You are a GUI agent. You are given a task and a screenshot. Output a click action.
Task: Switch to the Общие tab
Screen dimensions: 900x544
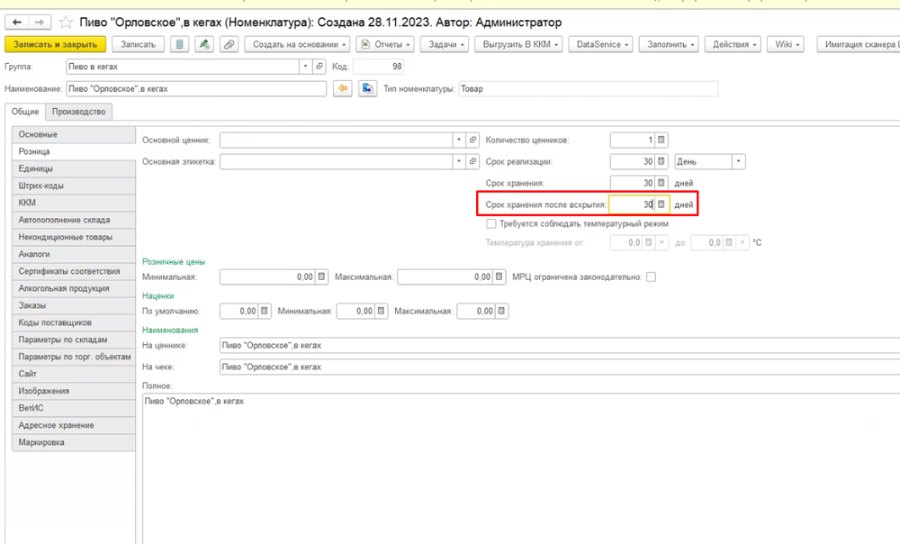[x=25, y=111]
